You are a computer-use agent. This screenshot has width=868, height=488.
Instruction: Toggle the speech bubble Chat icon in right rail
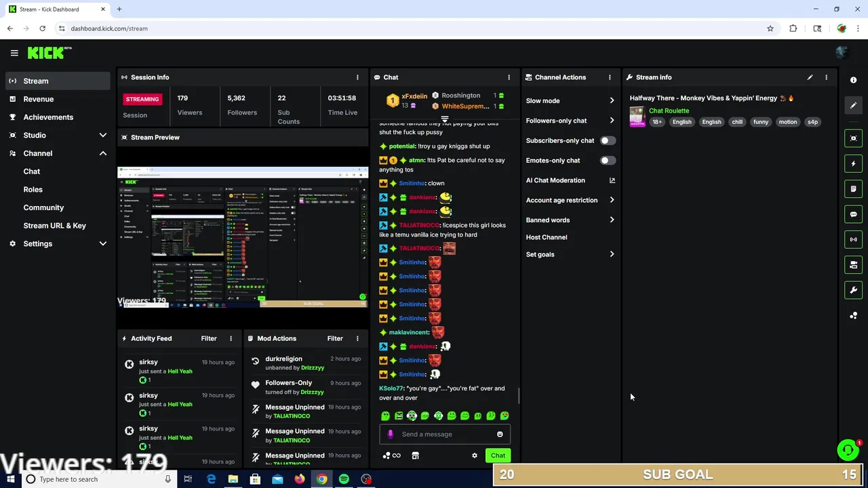(x=853, y=214)
